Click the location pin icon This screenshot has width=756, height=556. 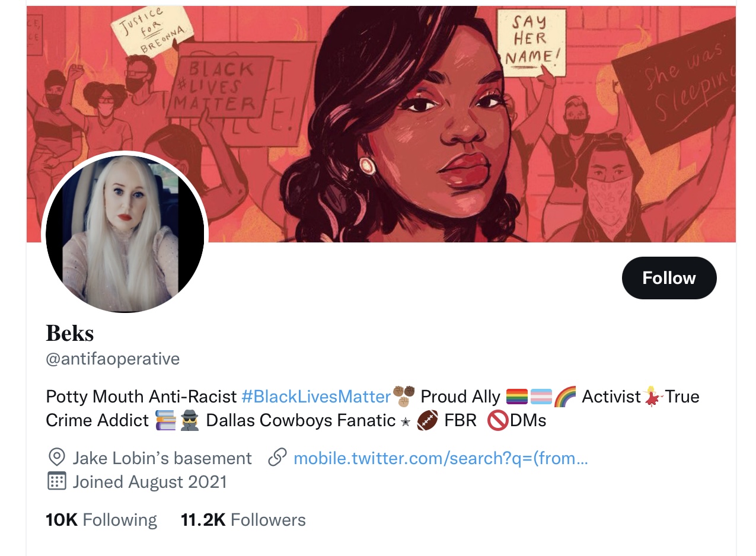(56, 458)
